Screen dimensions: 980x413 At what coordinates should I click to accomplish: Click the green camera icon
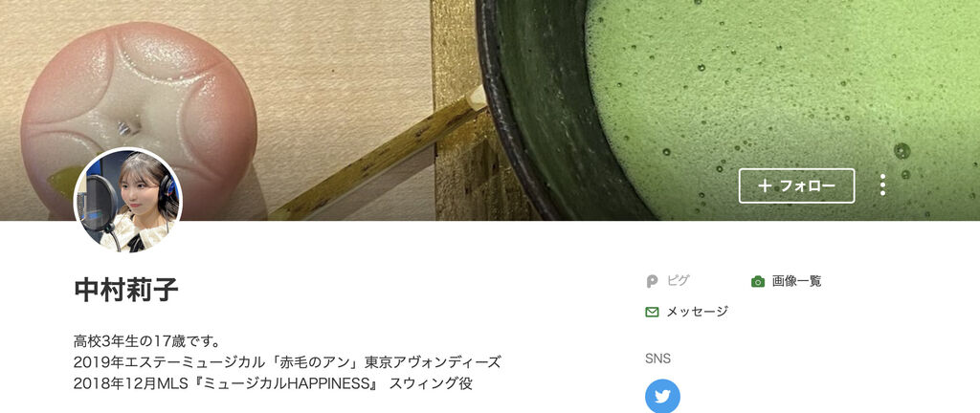click(x=758, y=281)
